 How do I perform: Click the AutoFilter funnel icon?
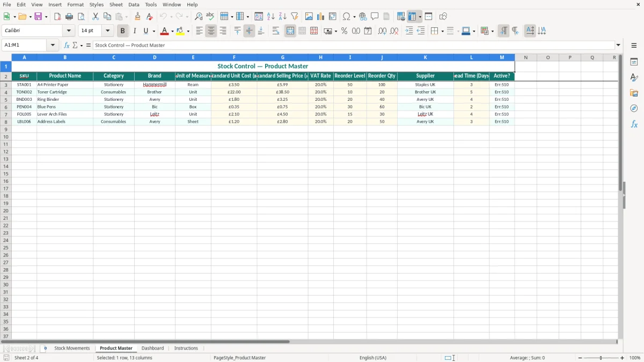(x=294, y=17)
